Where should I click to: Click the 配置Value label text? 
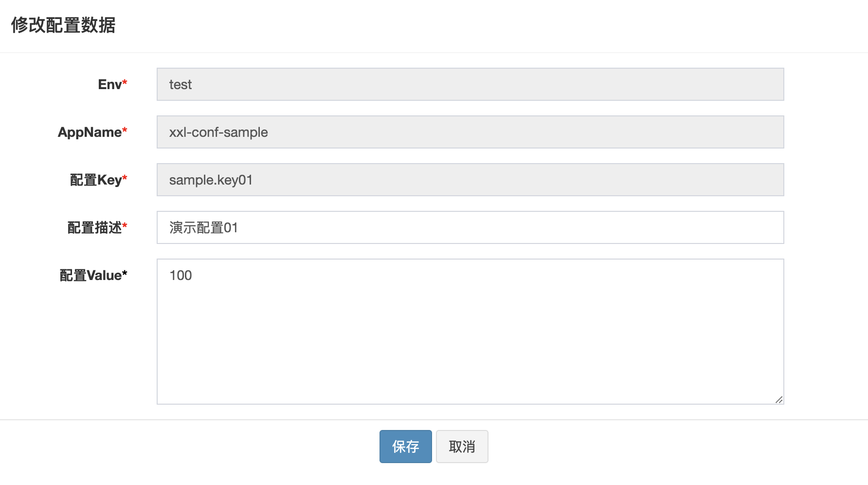click(90, 276)
